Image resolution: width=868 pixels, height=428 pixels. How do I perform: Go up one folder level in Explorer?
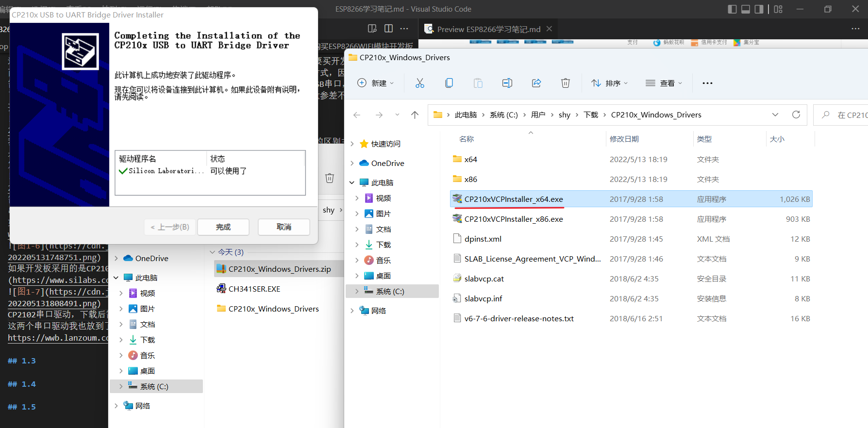point(415,115)
